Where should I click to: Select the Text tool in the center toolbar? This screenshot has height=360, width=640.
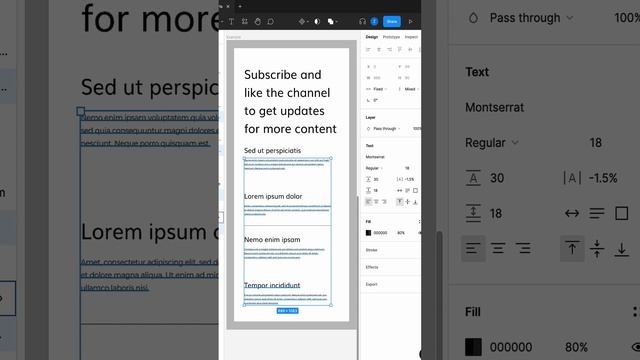tap(231, 22)
